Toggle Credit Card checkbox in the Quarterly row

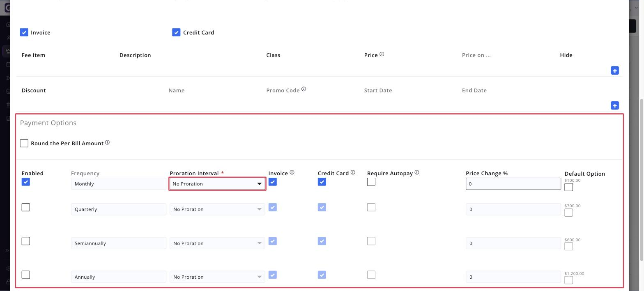coord(322,207)
